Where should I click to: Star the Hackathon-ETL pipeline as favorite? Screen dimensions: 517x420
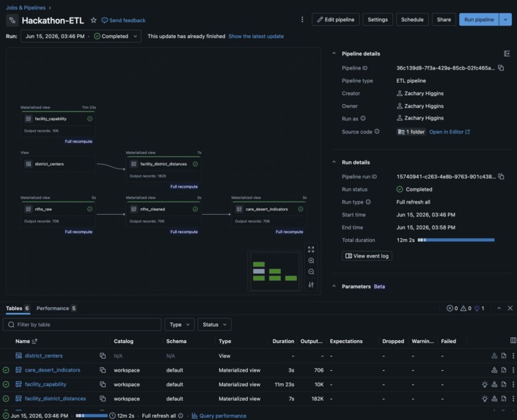pos(94,20)
